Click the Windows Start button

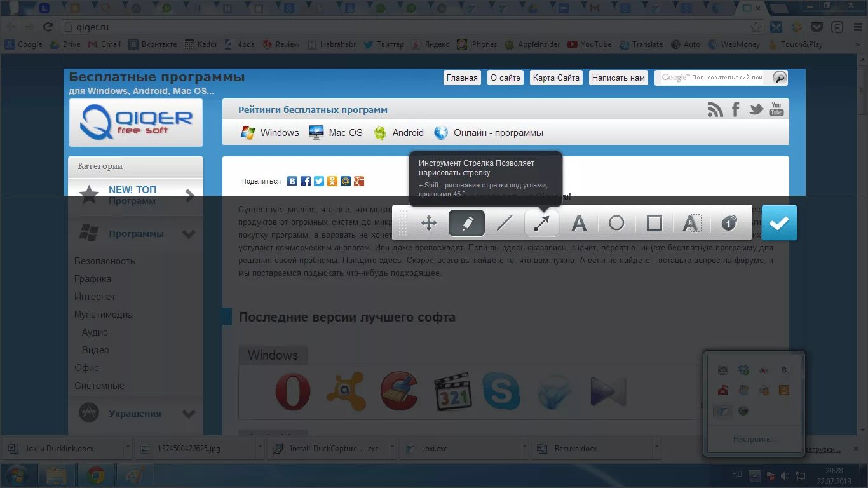pyautogui.click(x=16, y=476)
